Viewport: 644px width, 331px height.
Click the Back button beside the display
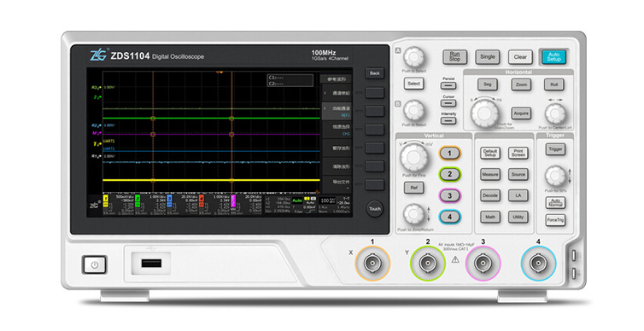tap(375, 73)
